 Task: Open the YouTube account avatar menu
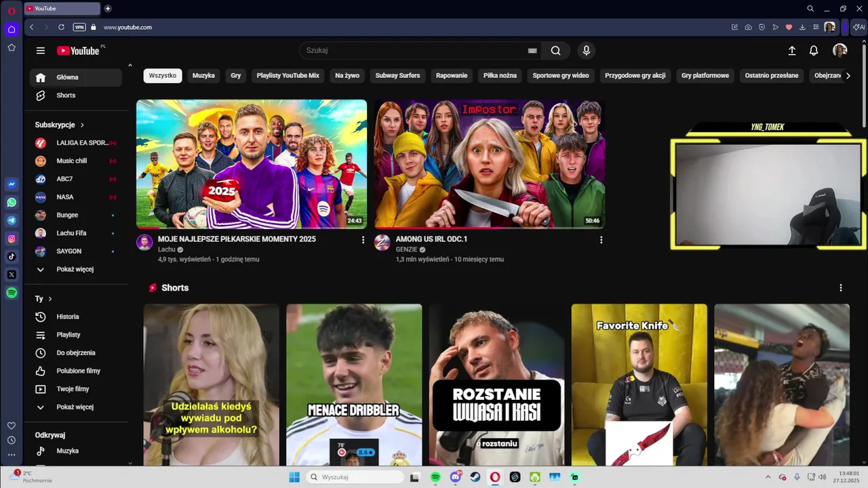[840, 51]
